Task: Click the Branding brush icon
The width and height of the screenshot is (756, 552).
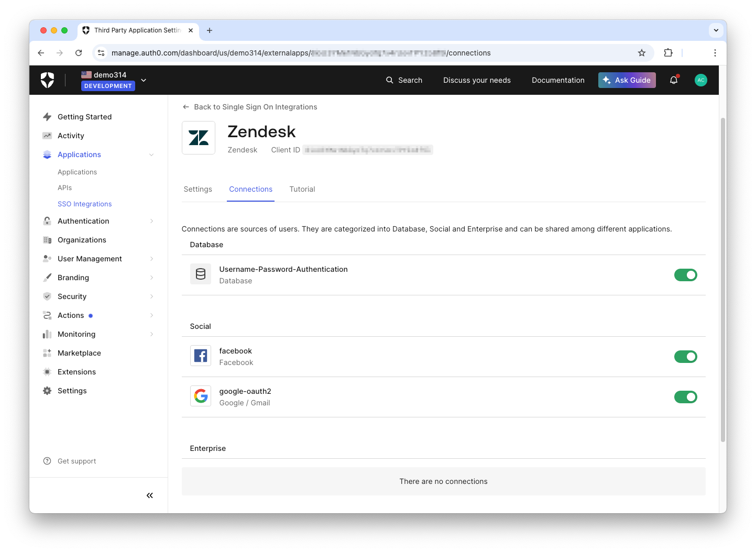Action: pos(47,278)
